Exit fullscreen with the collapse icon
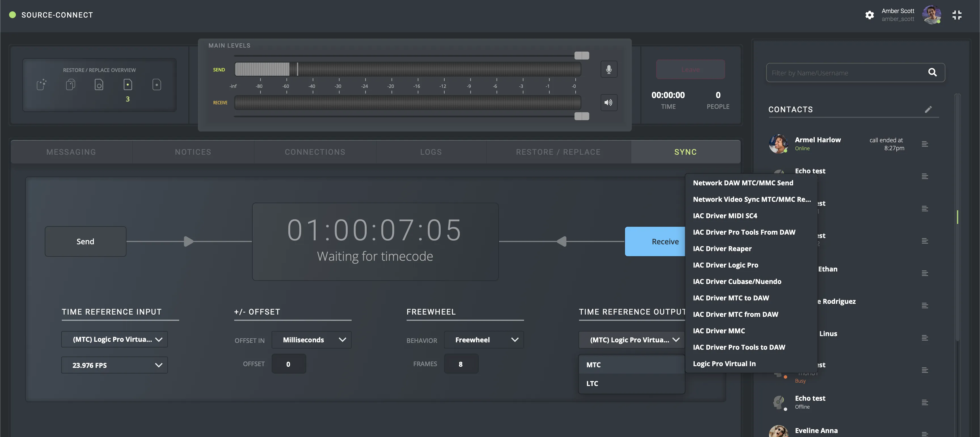The width and height of the screenshot is (980, 437). pyautogui.click(x=957, y=15)
